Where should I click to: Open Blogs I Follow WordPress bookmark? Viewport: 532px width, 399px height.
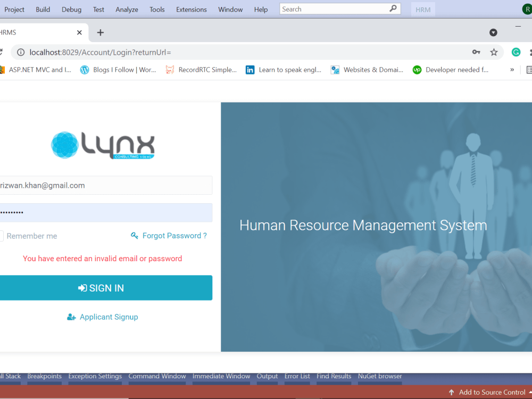point(118,70)
